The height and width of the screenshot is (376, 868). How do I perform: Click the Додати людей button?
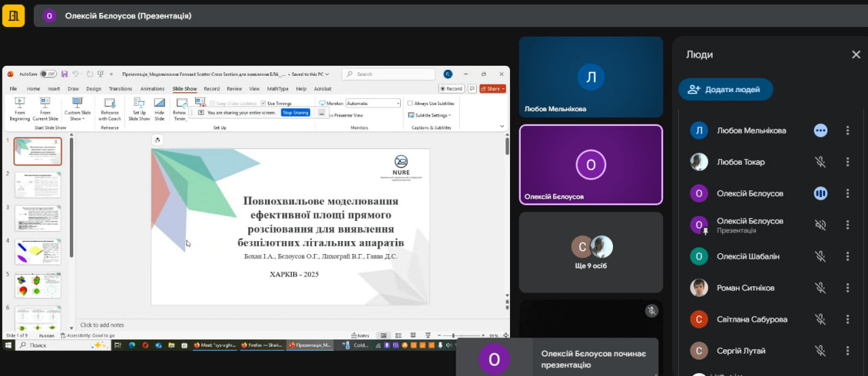[725, 89]
